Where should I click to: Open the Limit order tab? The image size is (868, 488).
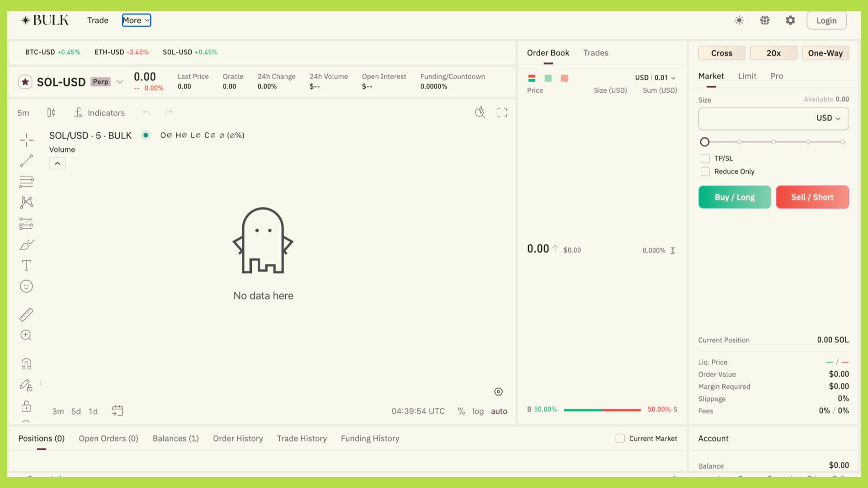click(747, 76)
